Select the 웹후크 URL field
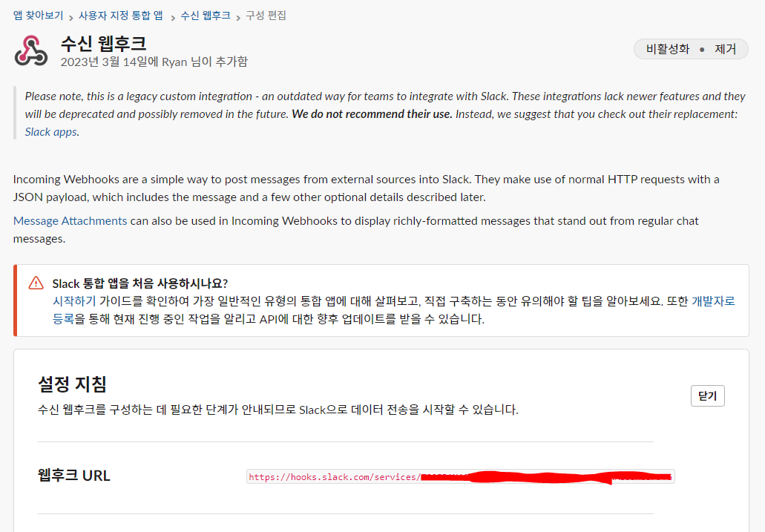Image resolution: width=765 pixels, height=532 pixels. tap(461, 476)
